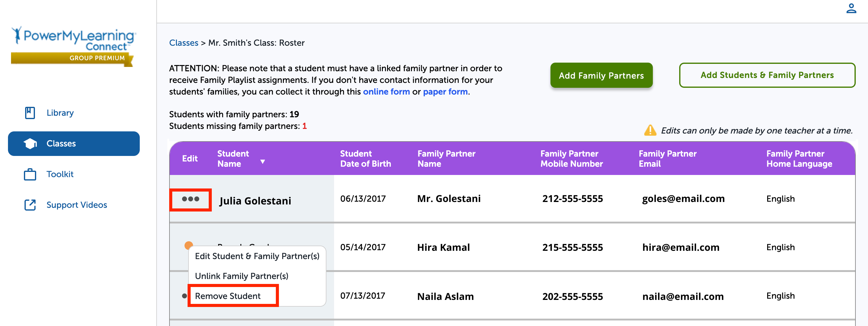The image size is (868, 326).
Task: Open the online form link
Action: point(386,92)
